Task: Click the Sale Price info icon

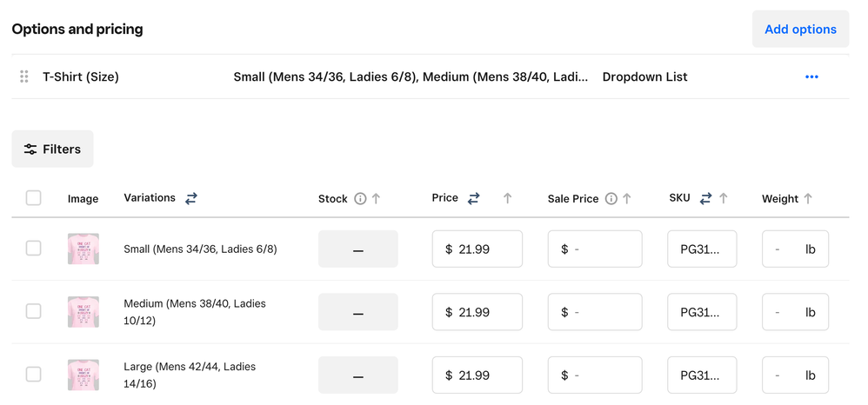Action: pyautogui.click(x=611, y=199)
